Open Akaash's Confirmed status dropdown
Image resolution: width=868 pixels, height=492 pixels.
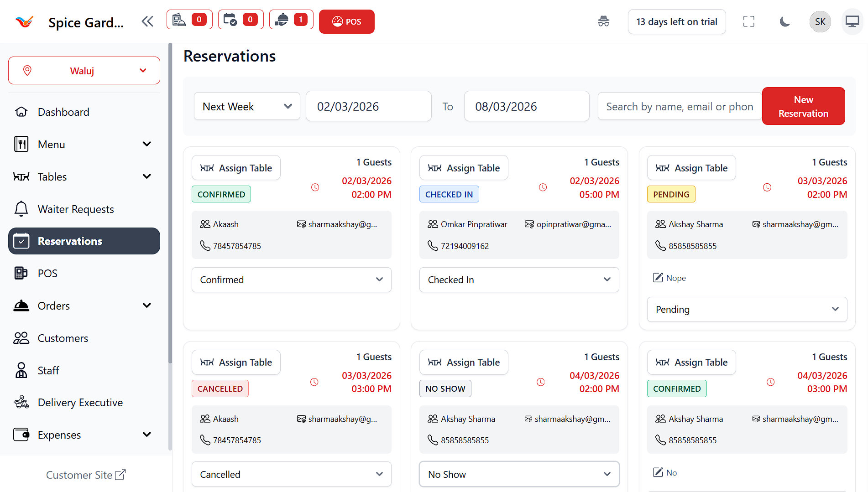tap(291, 280)
